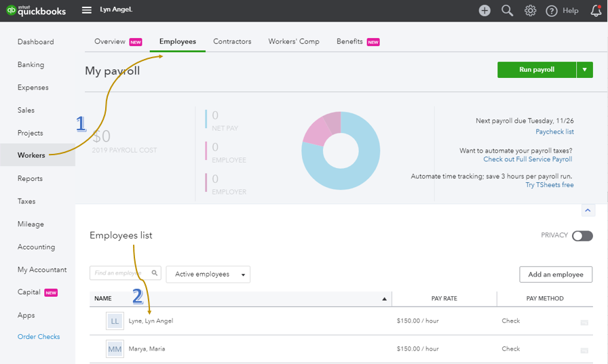Open the notifications bell

coord(596,10)
